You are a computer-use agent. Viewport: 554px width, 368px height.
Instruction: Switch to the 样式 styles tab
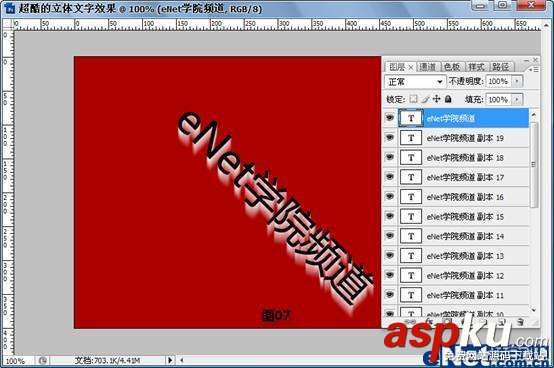[476, 67]
